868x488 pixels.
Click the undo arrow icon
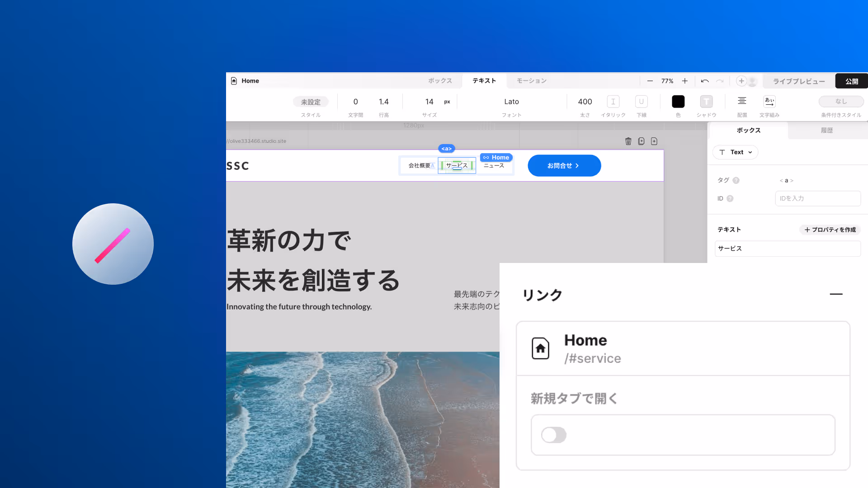[704, 81]
